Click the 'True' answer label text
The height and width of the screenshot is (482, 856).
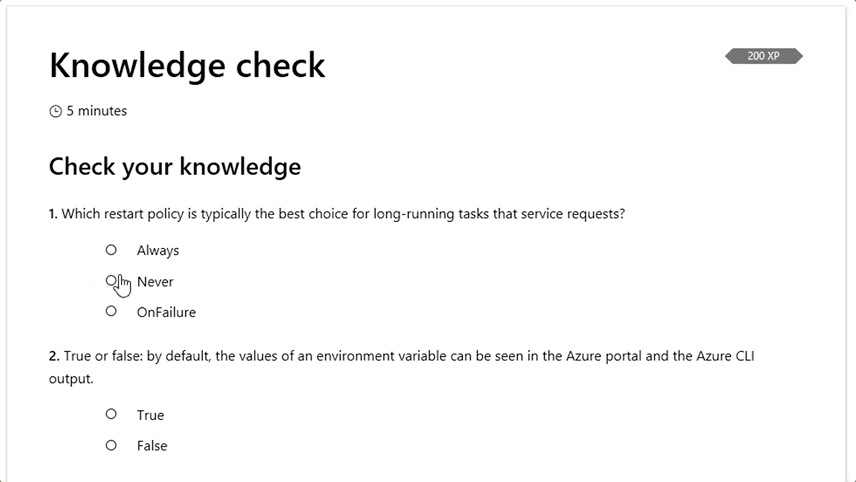tap(150, 415)
